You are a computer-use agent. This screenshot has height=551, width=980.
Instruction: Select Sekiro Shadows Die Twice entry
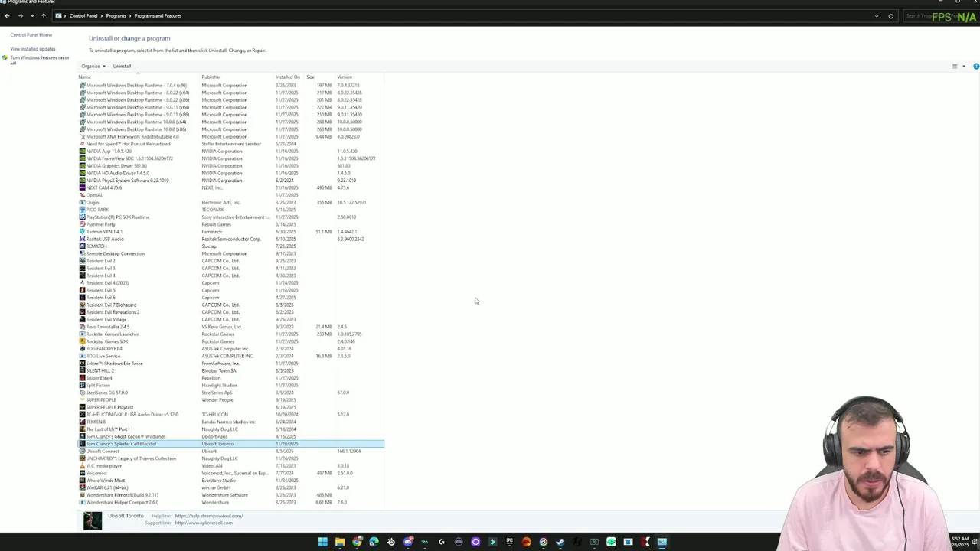pos(230,364)
